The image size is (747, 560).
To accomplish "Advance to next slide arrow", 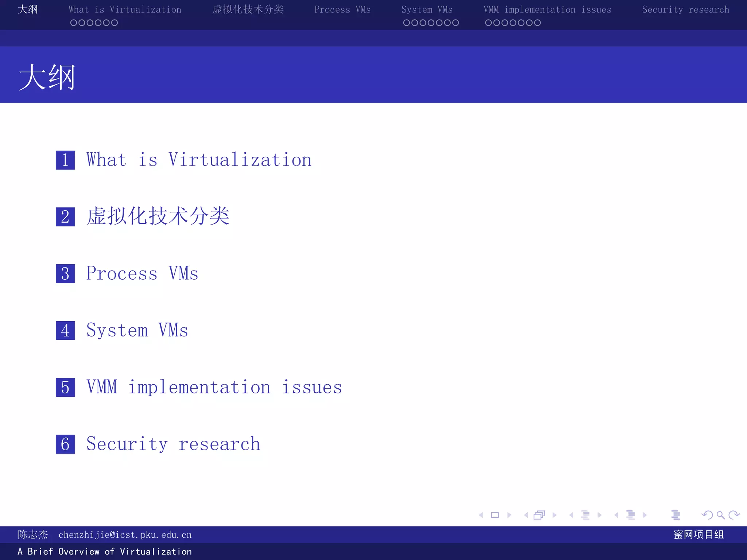I will (509, 515).
